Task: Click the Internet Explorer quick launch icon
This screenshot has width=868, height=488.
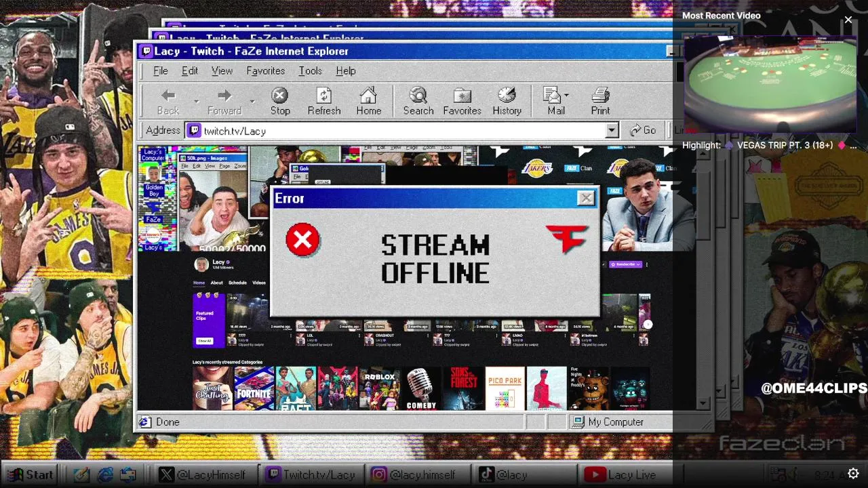Action: (x=105, y=475)
